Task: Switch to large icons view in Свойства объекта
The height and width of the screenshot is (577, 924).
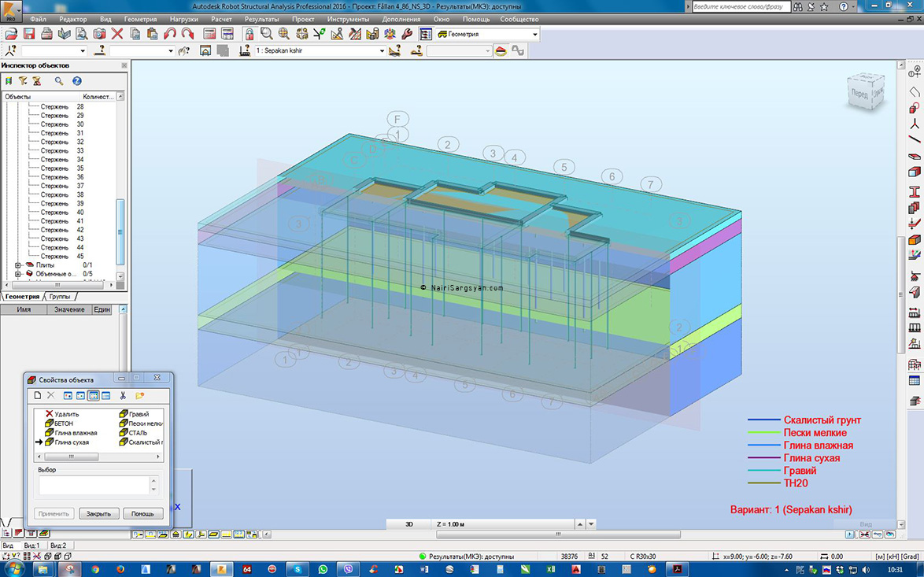Action: (x=68, y=395)
